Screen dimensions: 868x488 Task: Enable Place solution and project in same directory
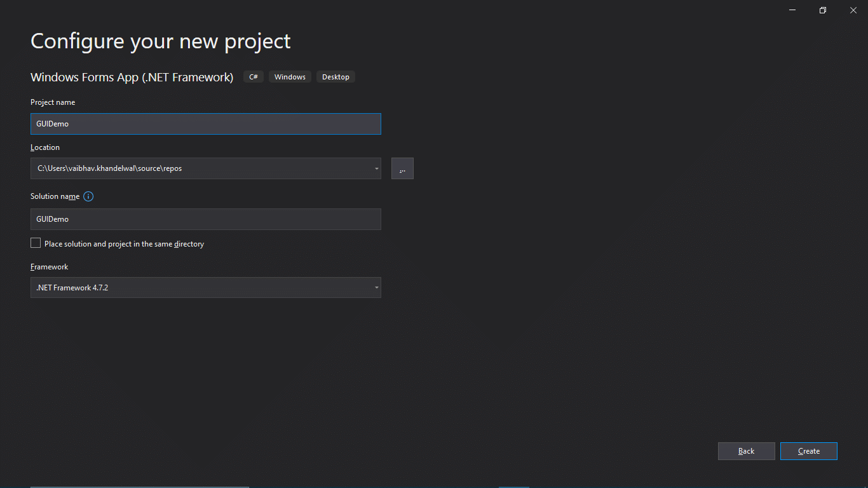(36, 243)
